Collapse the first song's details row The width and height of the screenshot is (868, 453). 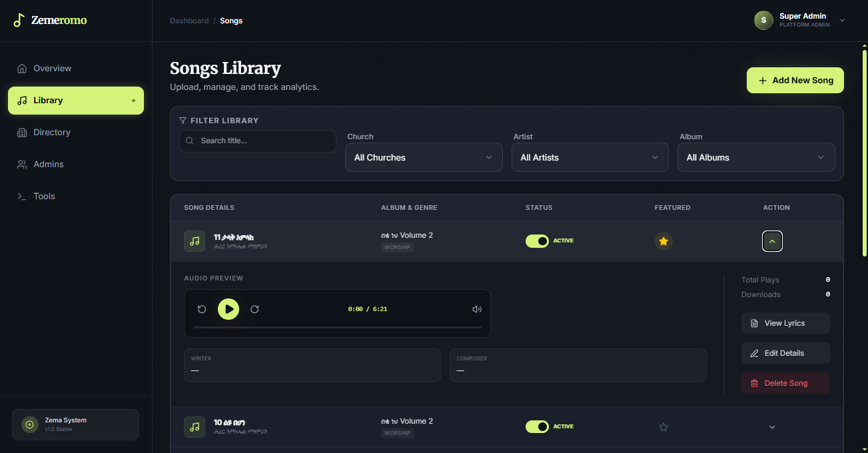[x=772, y=241]
